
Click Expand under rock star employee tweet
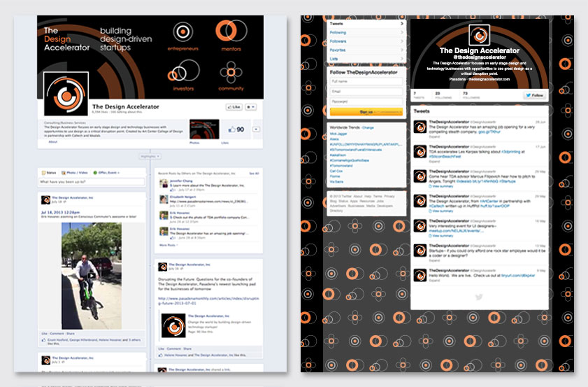pos(434,260)
